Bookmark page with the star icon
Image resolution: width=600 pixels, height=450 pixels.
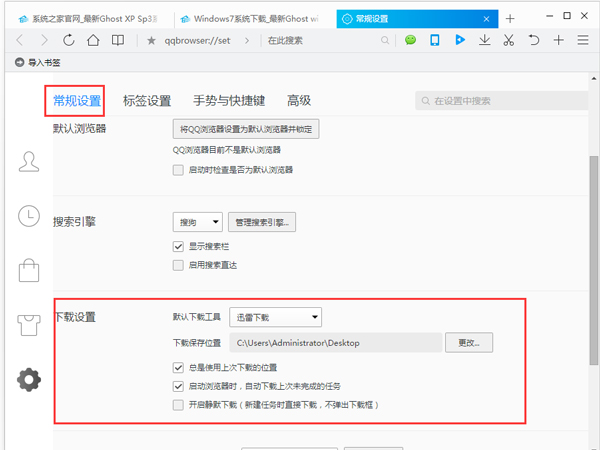click(152, 41)
